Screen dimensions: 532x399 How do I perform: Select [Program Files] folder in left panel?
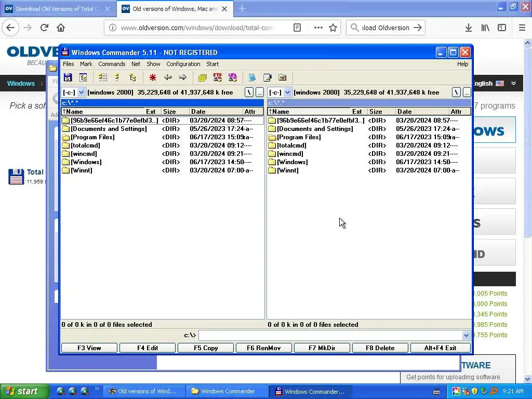click(x=162, y=137)
